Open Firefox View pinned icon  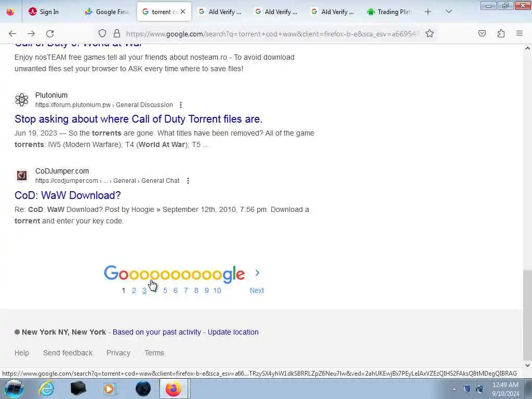[x=10, y=12]
